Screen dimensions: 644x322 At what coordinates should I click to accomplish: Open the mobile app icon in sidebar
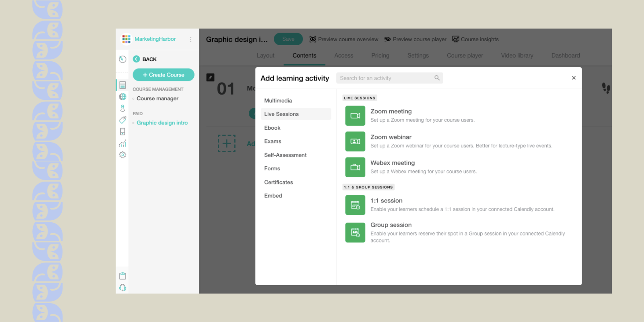point(122,131)
